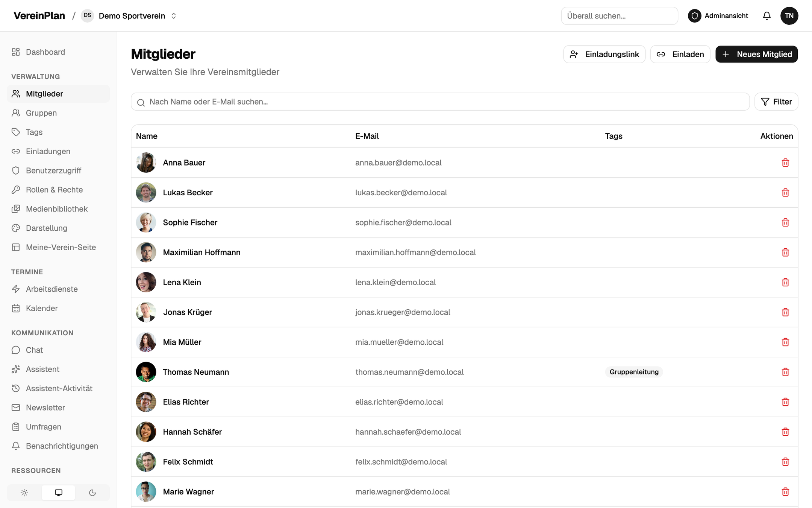Open Umfragen in the sidebar
Image resolution: width=812 pixels, height=508 pixels.
(x=58, y=427)
